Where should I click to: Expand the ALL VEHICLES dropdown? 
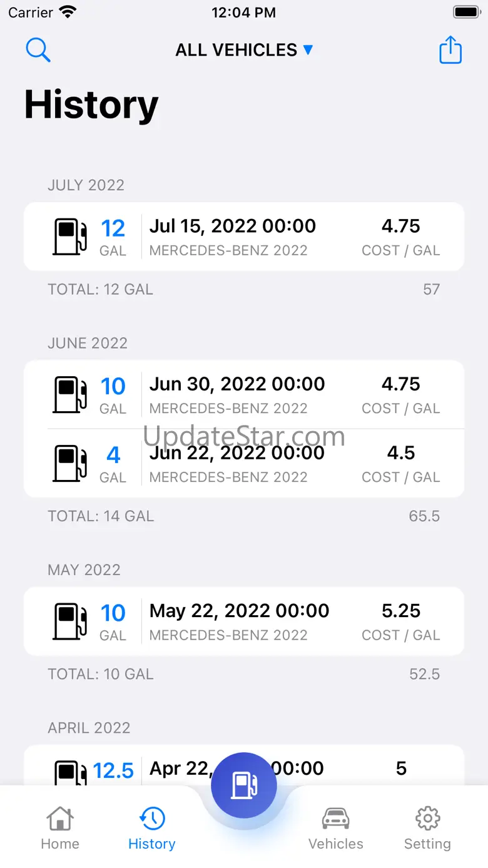pos(244,50)
